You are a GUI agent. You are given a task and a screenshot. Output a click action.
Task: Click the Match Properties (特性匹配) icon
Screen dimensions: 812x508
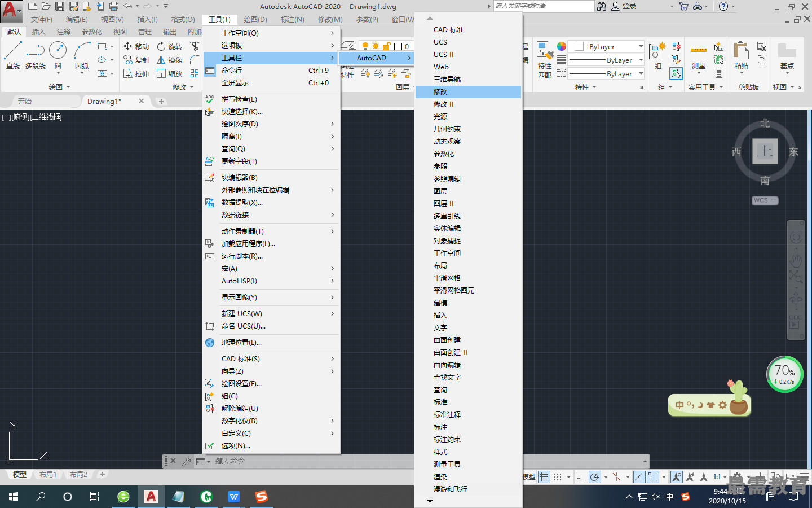pos(545,59)
